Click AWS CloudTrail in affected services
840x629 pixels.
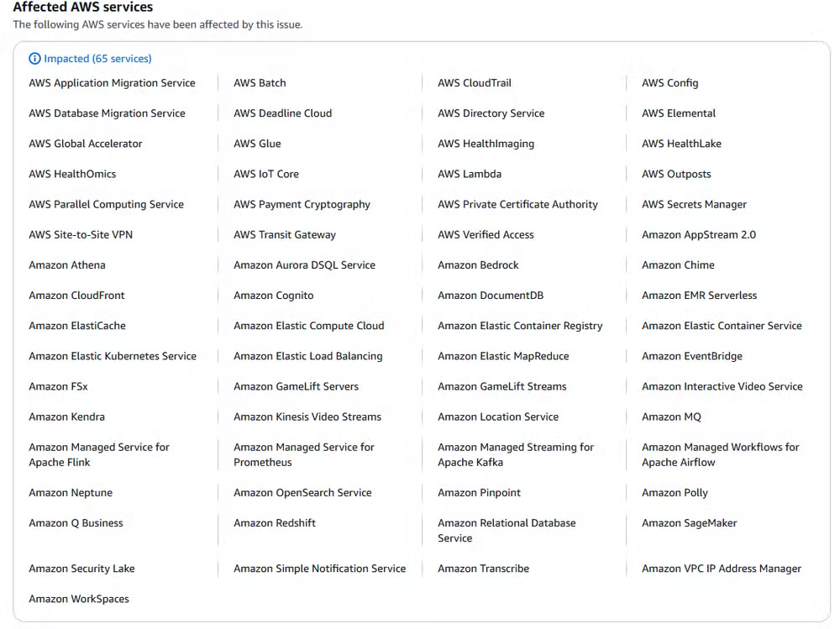(x=474, y=83)
